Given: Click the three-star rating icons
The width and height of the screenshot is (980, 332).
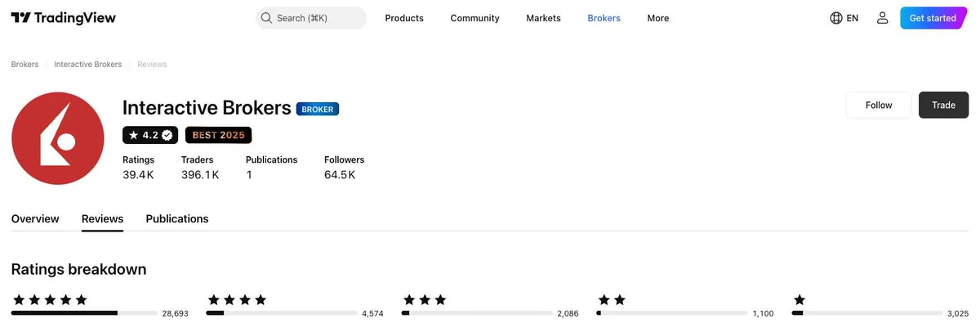Looking at the screenshot, I should click(425, 300).
